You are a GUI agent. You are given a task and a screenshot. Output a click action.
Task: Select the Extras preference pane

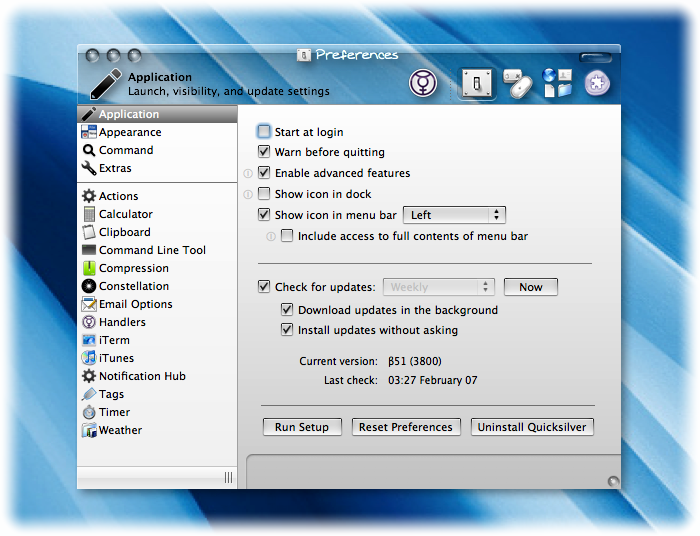[x=157, y=168]
